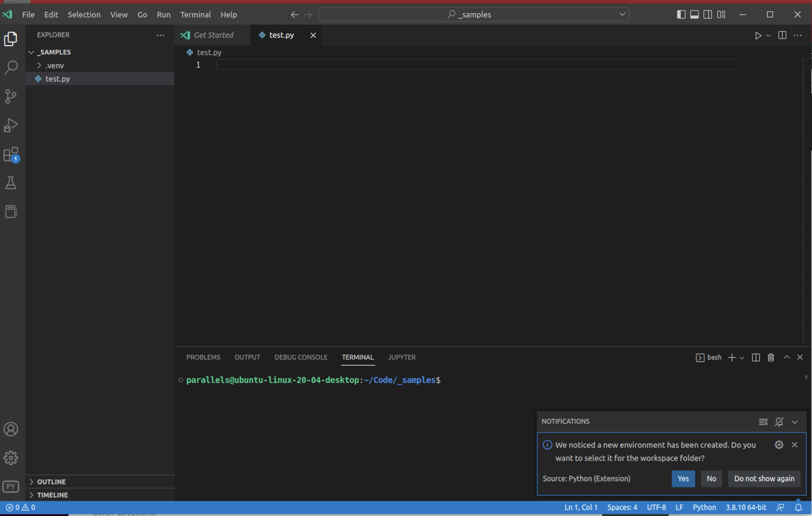Open the Source Control view
This screenshot has width=812, height=516.
point(11,96)
